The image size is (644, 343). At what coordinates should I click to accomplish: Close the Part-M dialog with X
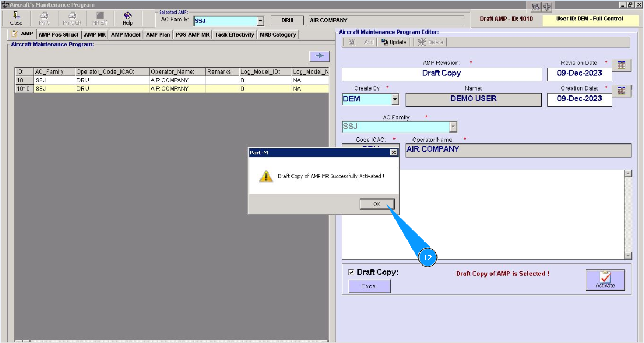(x=393, y=152)
